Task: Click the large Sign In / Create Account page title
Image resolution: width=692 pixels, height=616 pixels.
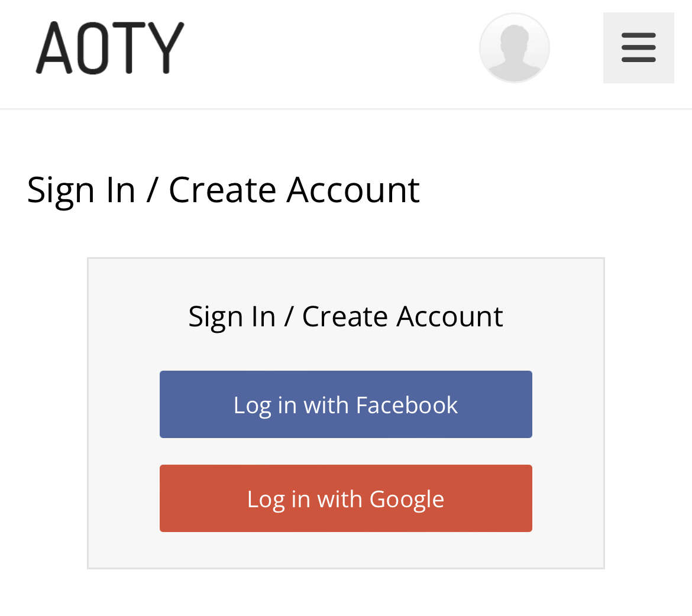Action: click(224, 190)
